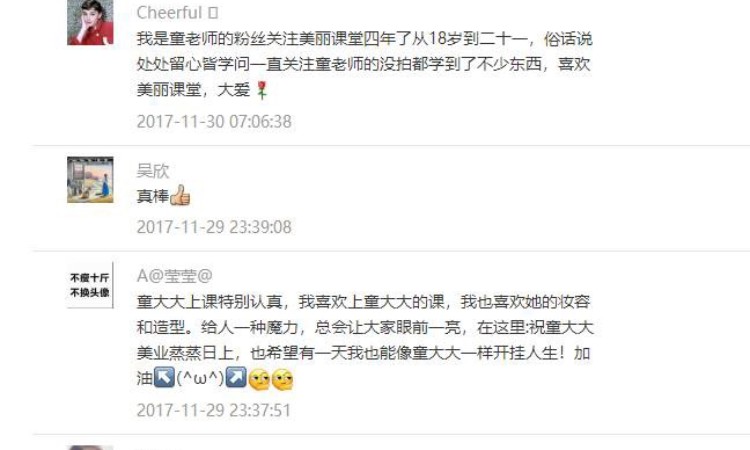Click the username Cheerful

(169, 13)
